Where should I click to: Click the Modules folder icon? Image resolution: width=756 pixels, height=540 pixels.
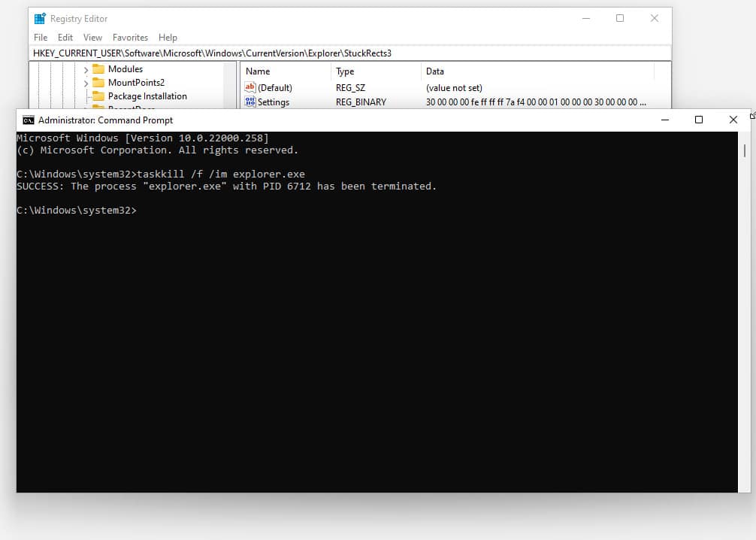click(x=99, y=68)
